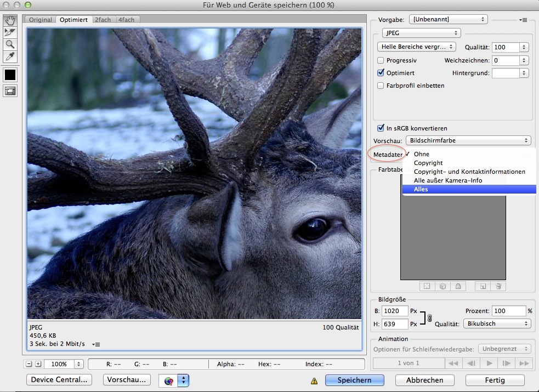
Task: Click the Speichern button
Action: coord(354,380)
